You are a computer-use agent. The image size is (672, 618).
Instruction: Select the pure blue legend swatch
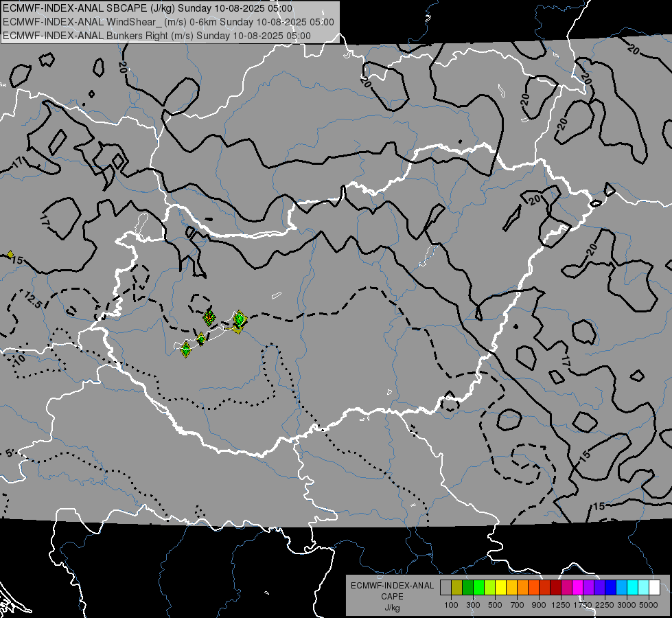coord(611,588)
